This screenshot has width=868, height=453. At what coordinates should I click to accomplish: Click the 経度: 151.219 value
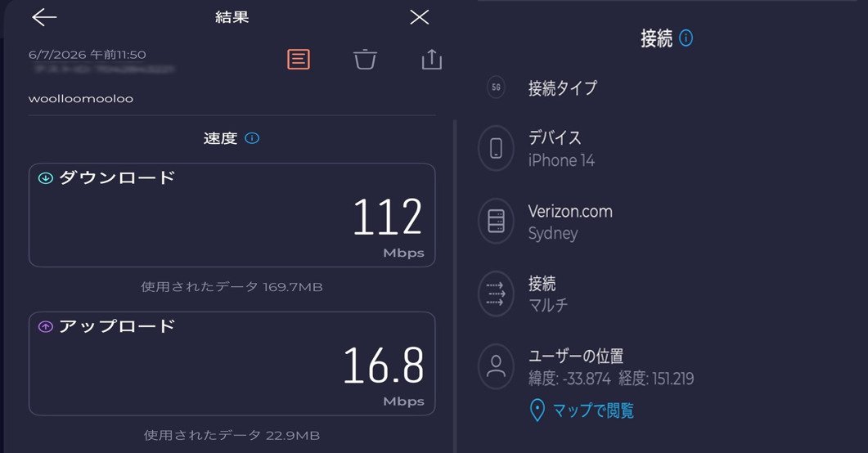click(x=656, y=379)
